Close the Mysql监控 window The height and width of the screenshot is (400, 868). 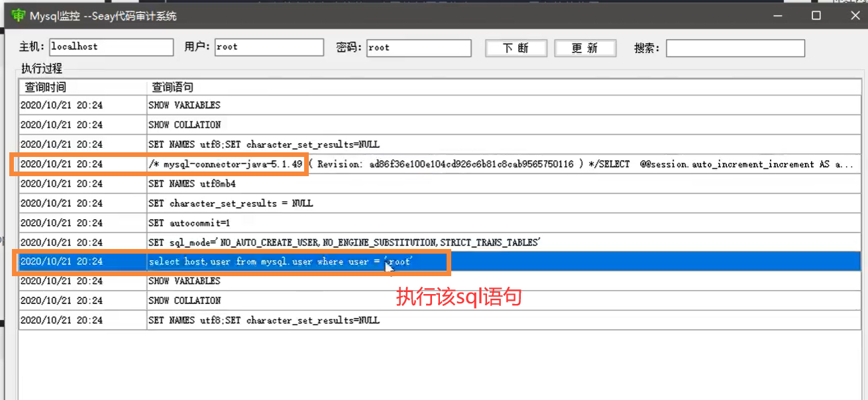(x=853, y=15)
